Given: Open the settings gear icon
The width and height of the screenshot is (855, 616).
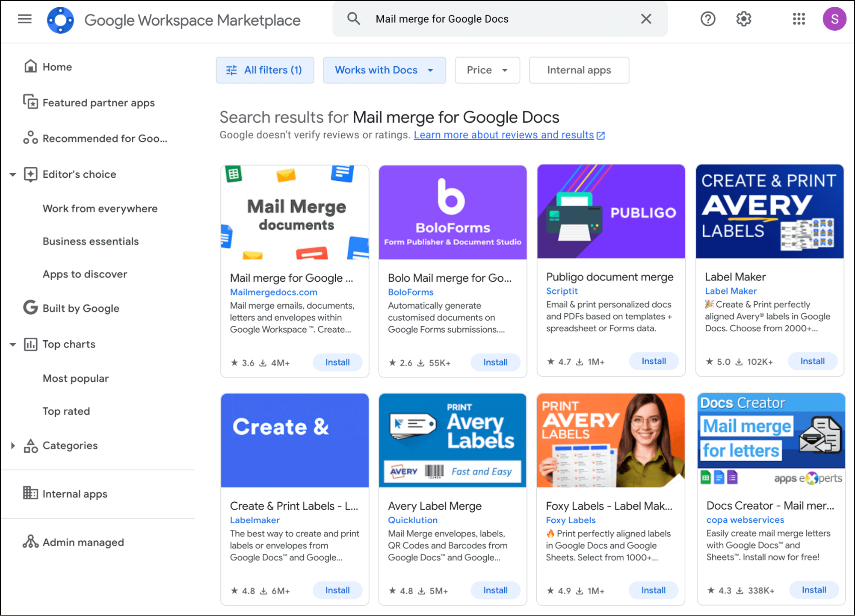Looking at the screenshot, I should pyautogui.click(x=743, y=19).
